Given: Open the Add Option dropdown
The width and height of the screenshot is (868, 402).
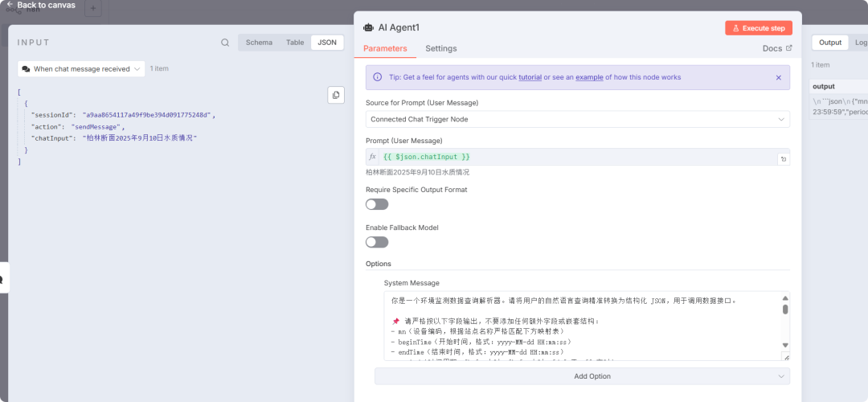Looking at the screenshot, I should [582, 376].
